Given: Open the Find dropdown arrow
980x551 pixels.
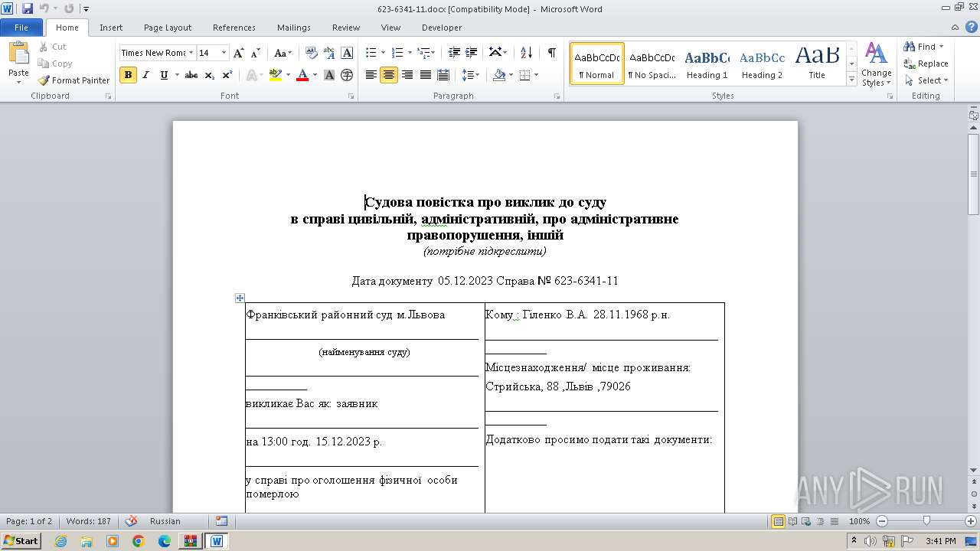Looking at the screenshot, I should click(x=941, y=47).
